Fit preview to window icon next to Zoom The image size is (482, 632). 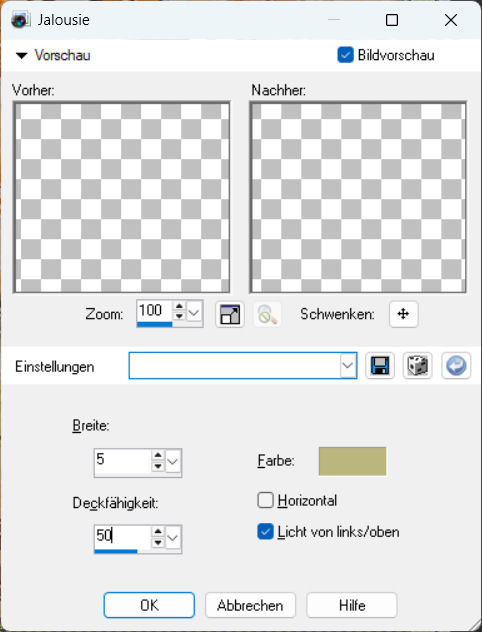click(230, 314)
